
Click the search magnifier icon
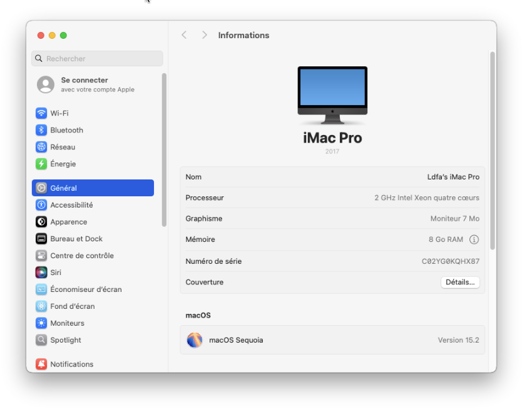coord(39,59)
